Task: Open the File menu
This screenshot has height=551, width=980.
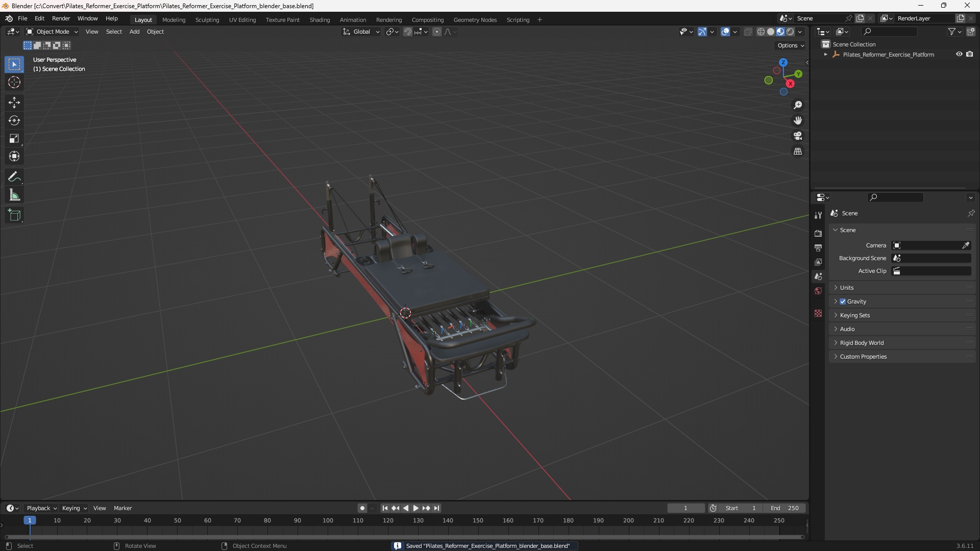Action: pyautogui.click(x=22, y=18)
